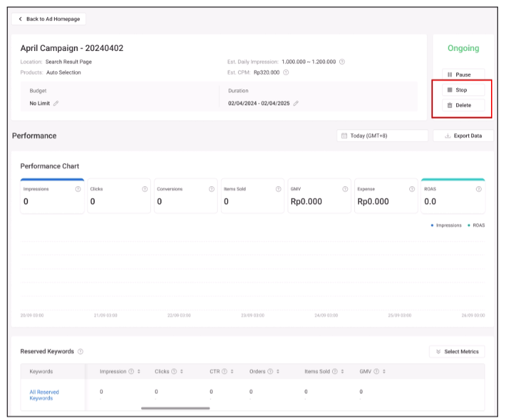This screenshot has height=420, width=506.
Task: Open the Today (GMT+8) date picker
Action: tap(382, 136)
